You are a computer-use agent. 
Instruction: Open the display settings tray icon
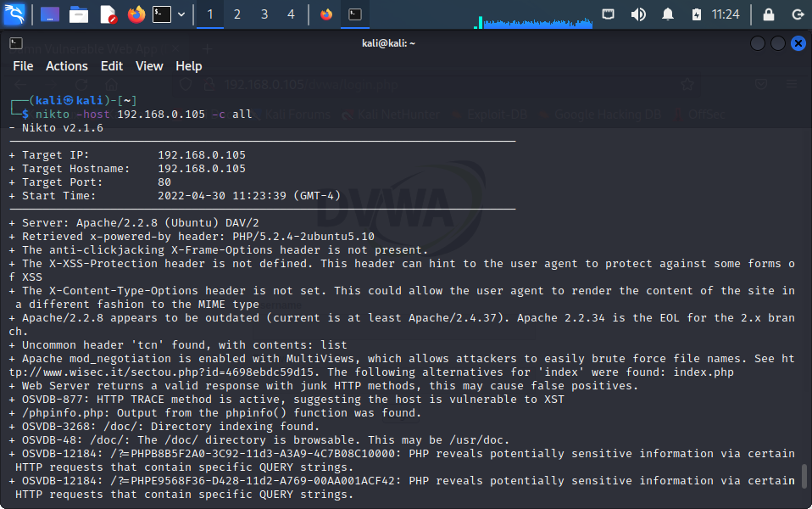[608, 14]
